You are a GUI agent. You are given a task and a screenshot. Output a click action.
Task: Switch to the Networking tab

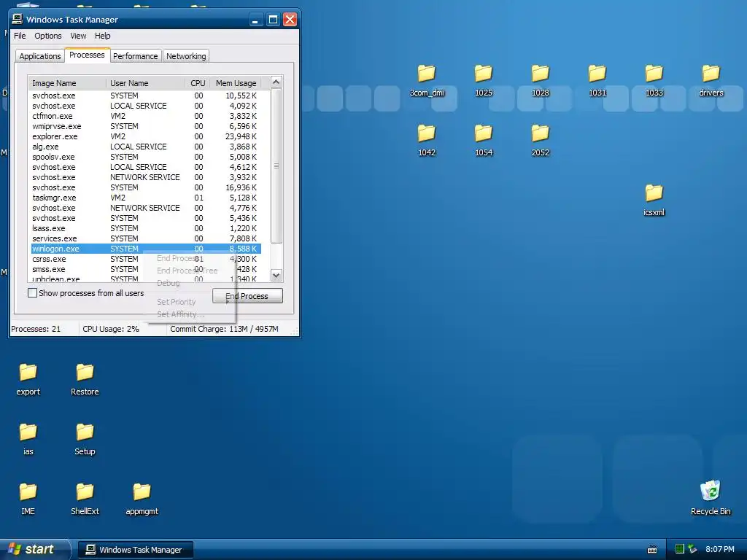186,56
